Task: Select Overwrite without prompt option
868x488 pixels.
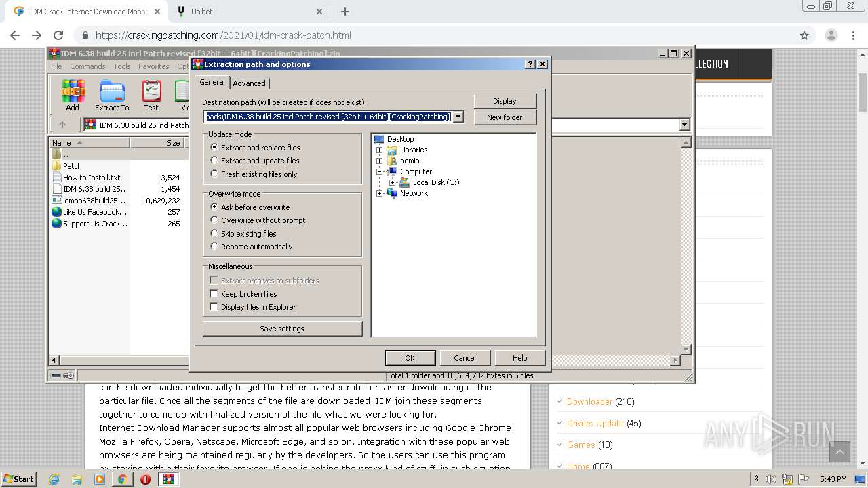Action: tap(214, 220)
